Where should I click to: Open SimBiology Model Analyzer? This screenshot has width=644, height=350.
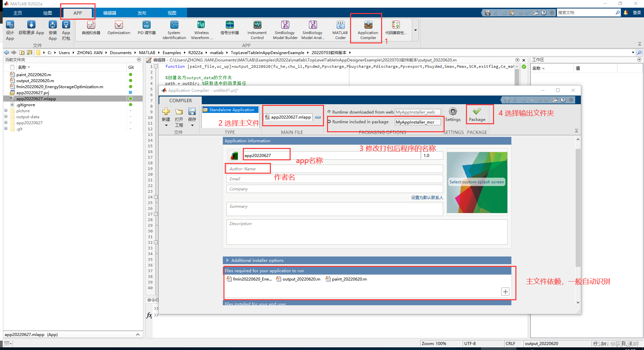click(x=313, y=30)
